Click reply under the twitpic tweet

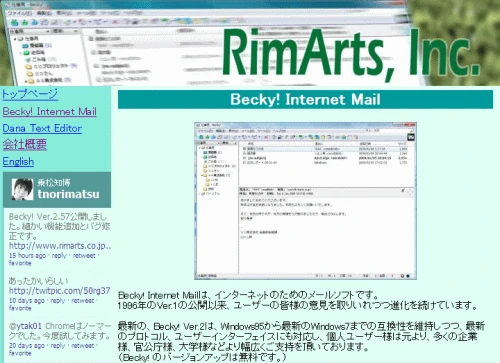pos(58,301)
